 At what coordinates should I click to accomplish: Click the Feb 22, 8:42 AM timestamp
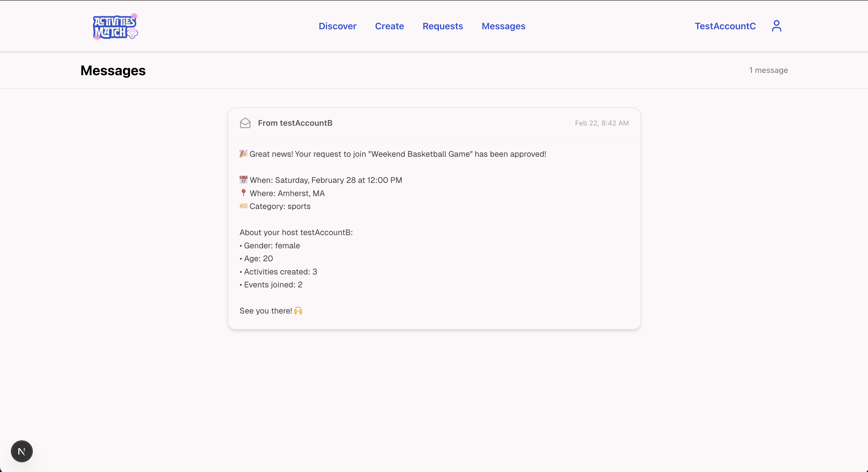click(x=601, y=123)
